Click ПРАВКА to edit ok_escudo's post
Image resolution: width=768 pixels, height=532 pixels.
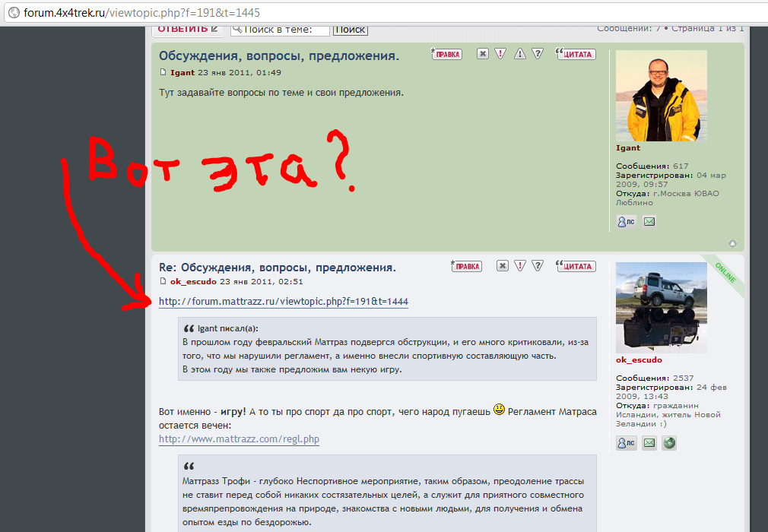(466, 266)
